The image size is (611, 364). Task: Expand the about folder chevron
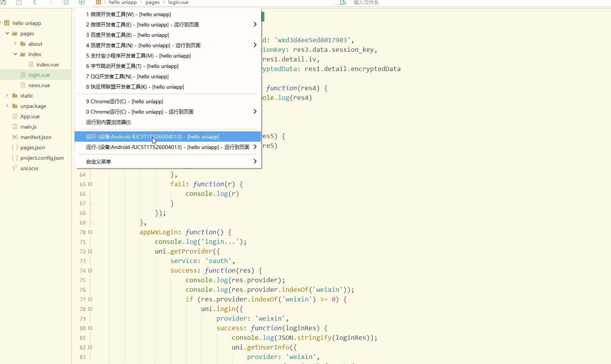tap(15, 44)
